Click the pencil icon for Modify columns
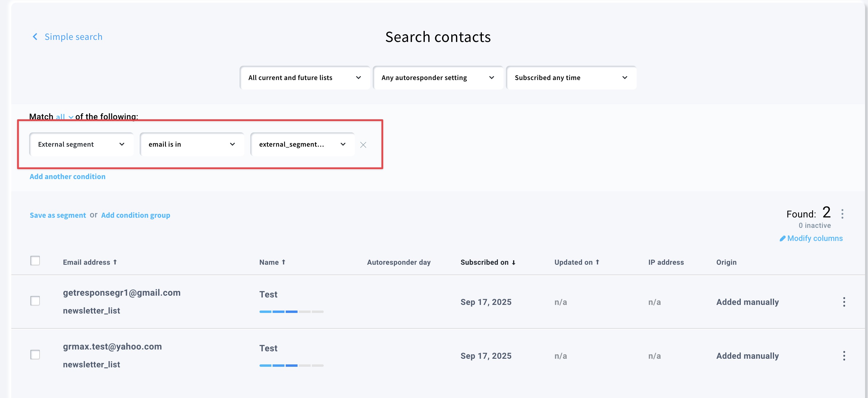Screen dimensions: 868x398 (x=782, y=239)
